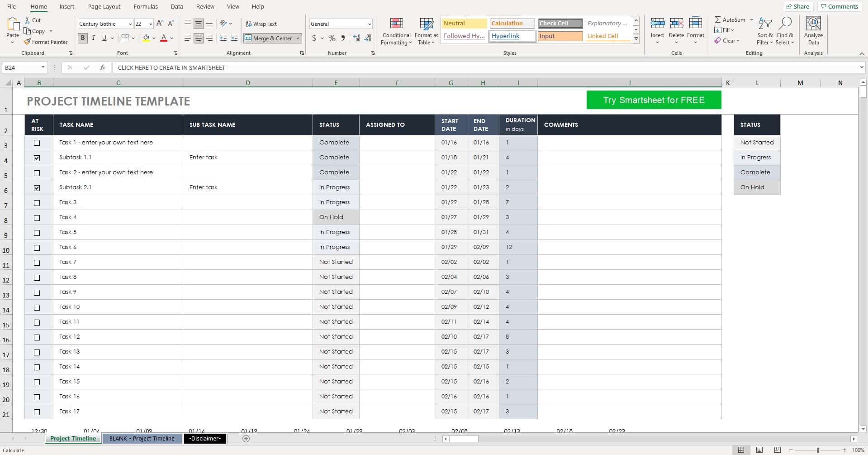Click Increase Indent icon
The height and width of the screenshot is (455, 868).
click(x=234, y=38)
